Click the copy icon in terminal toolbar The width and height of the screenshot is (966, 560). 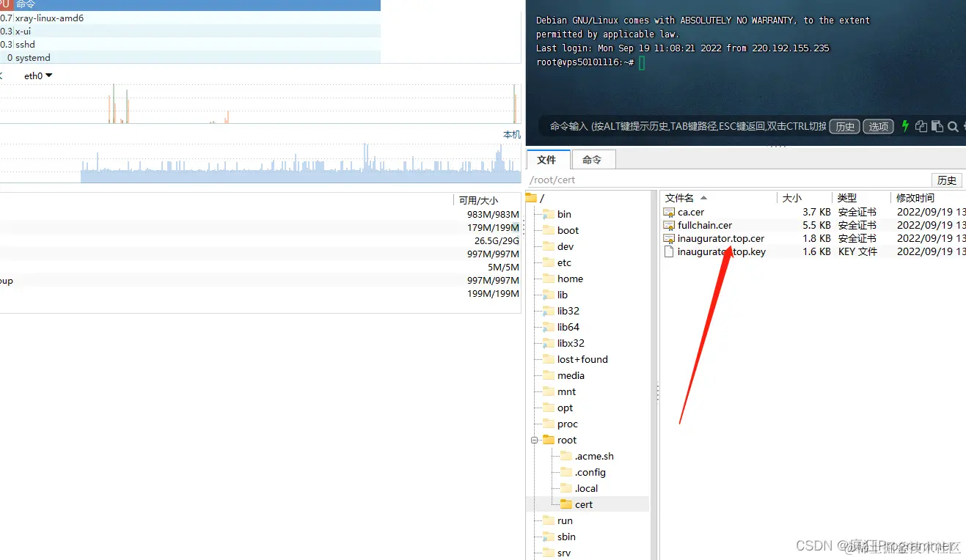click(921, 126)
